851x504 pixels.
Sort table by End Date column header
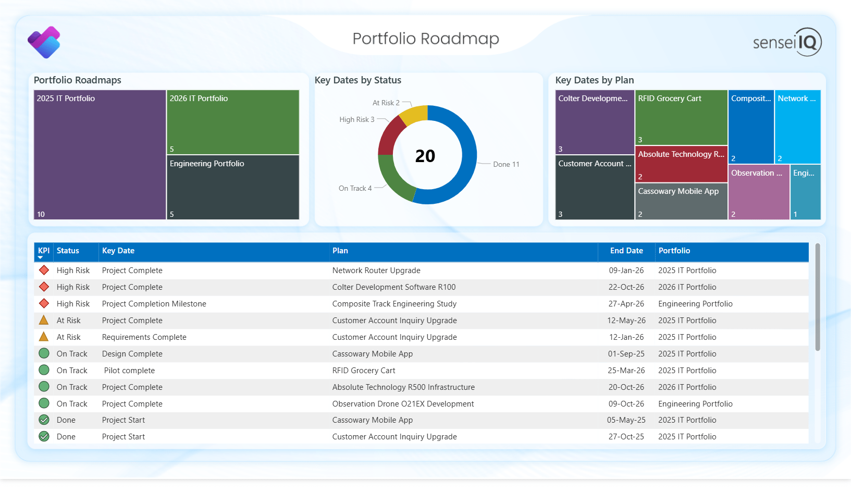coord(626,251)
